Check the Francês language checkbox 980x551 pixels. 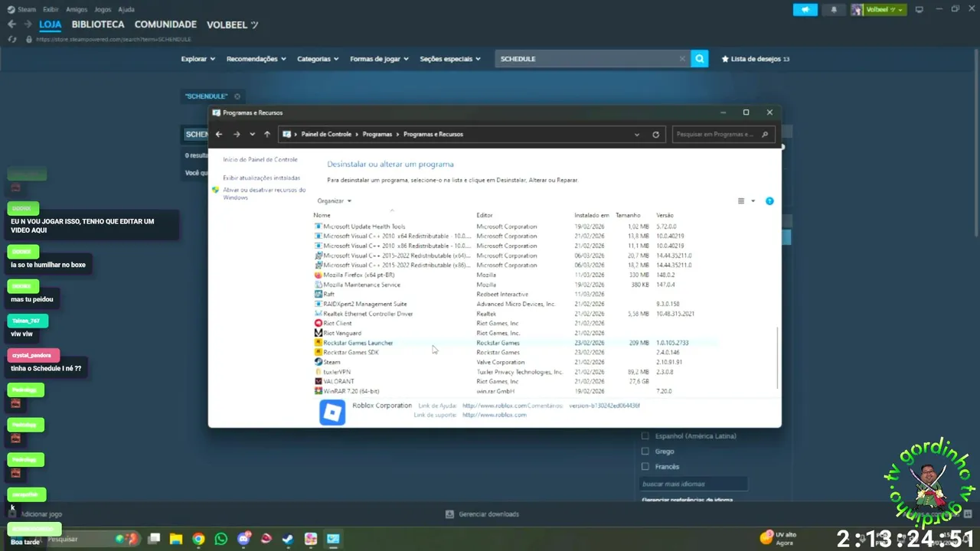tap(645, 467)
